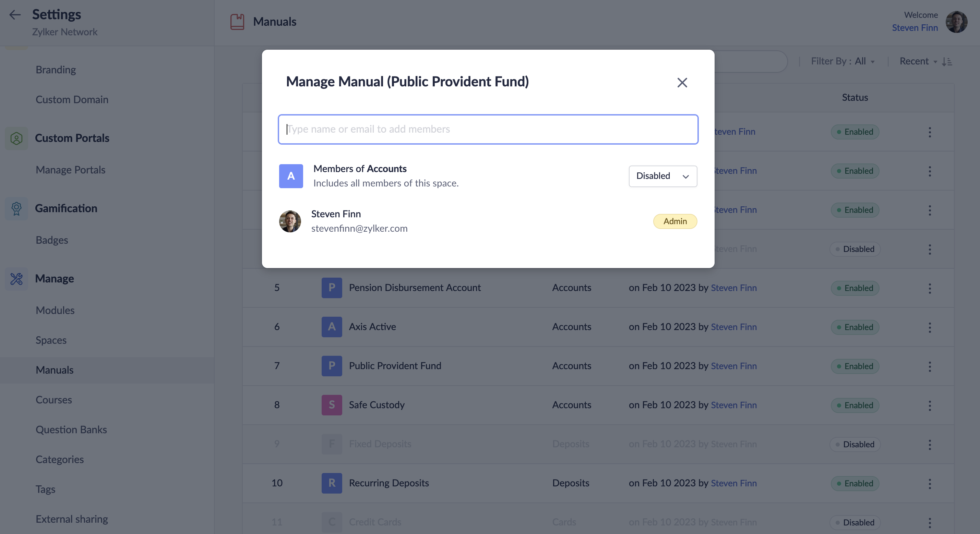Image resolution: width=980 pixels, height=534 pixels.
Task: Open Custom Domain settings
Action: (x=72, y=100)
